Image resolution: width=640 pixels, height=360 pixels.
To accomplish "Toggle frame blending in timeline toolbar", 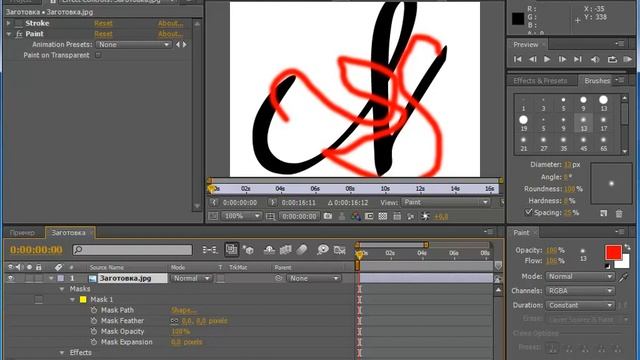I will (285, 249).
